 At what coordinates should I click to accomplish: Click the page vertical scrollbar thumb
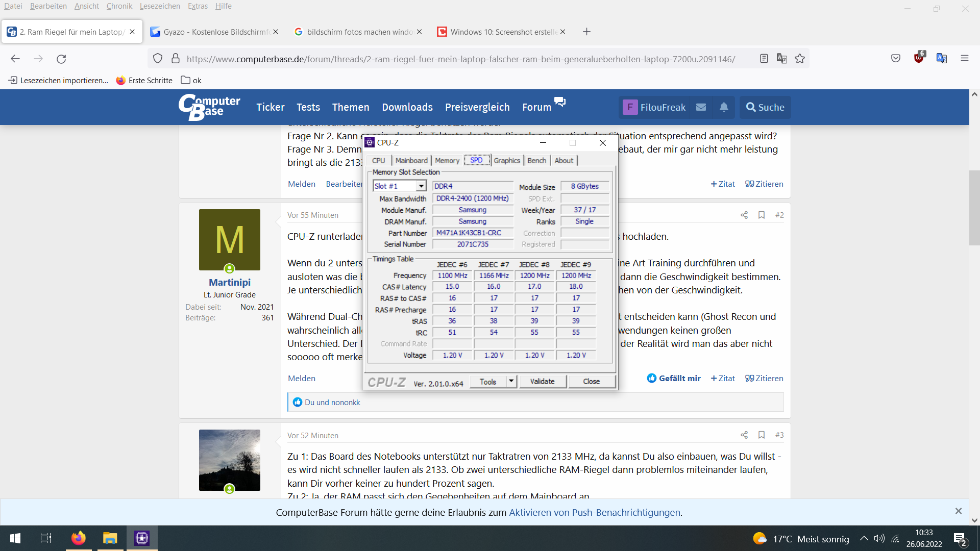tap(974, 208)
